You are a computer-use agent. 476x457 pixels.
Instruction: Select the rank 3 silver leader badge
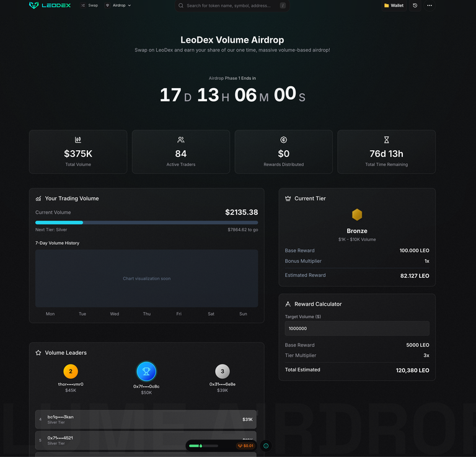pyautogui.click(x=223, y=371)
